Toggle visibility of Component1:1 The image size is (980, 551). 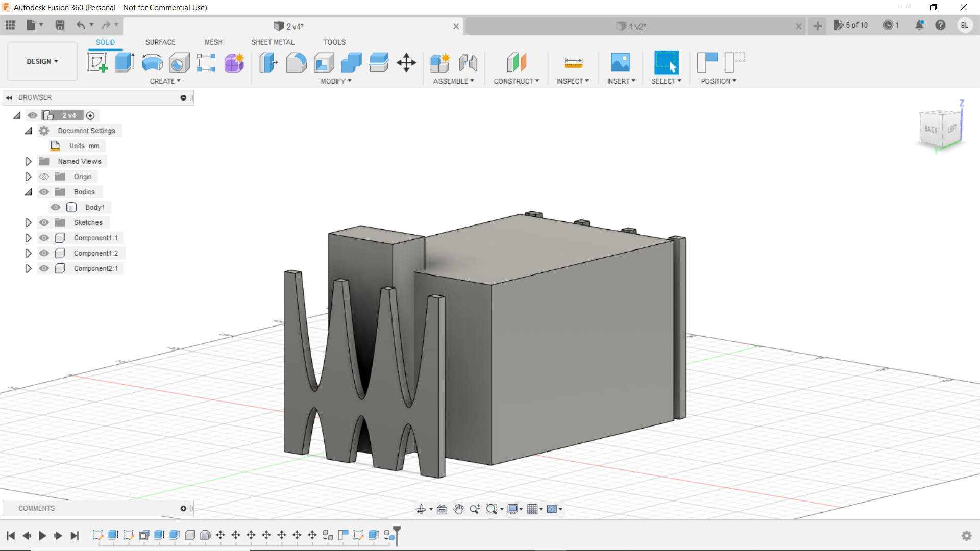point(45,237)
